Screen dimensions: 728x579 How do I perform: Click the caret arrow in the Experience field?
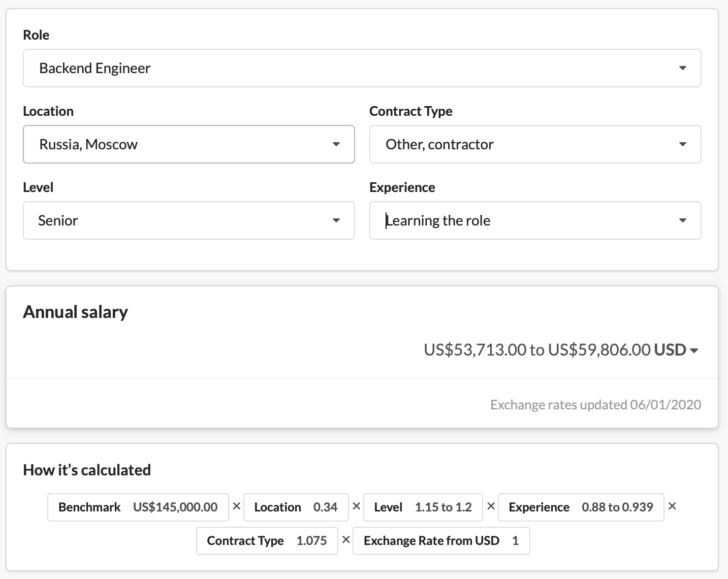pyautogui.click(x=683, y=220)
